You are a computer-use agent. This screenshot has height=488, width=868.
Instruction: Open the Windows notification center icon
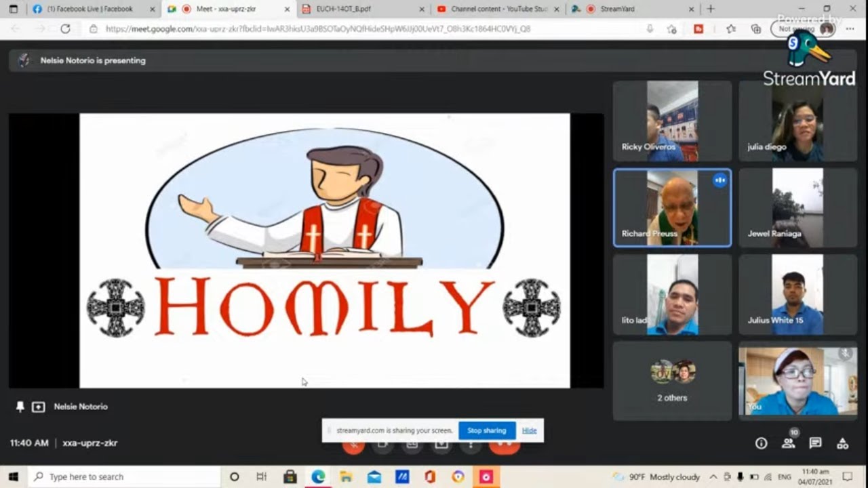pos(847,476)
